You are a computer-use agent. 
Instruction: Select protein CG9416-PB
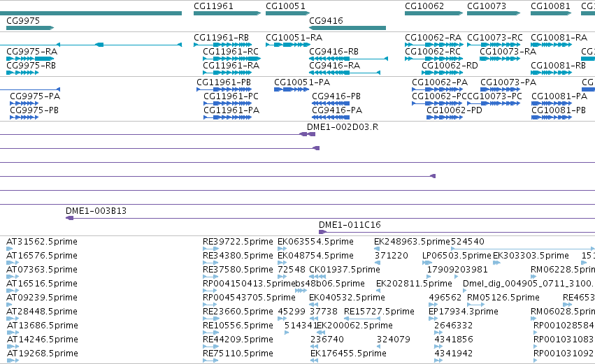click(x=331, y=103)
